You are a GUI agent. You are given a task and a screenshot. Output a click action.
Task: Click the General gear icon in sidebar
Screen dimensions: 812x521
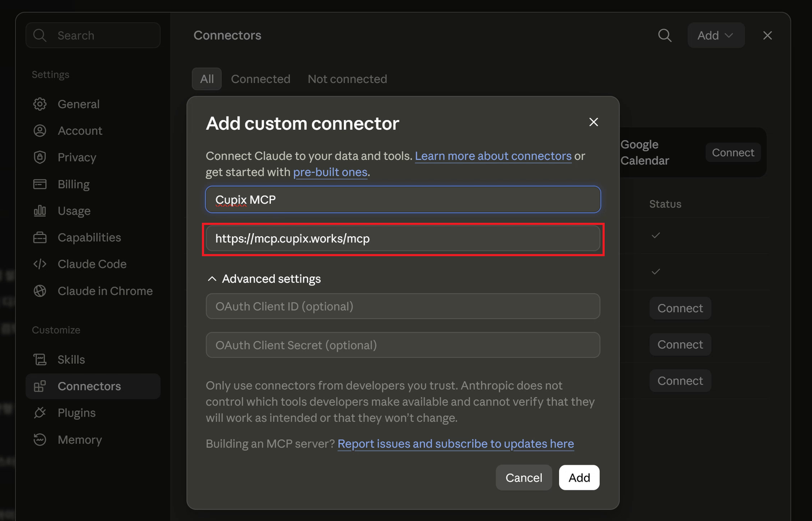click(40, 104)
